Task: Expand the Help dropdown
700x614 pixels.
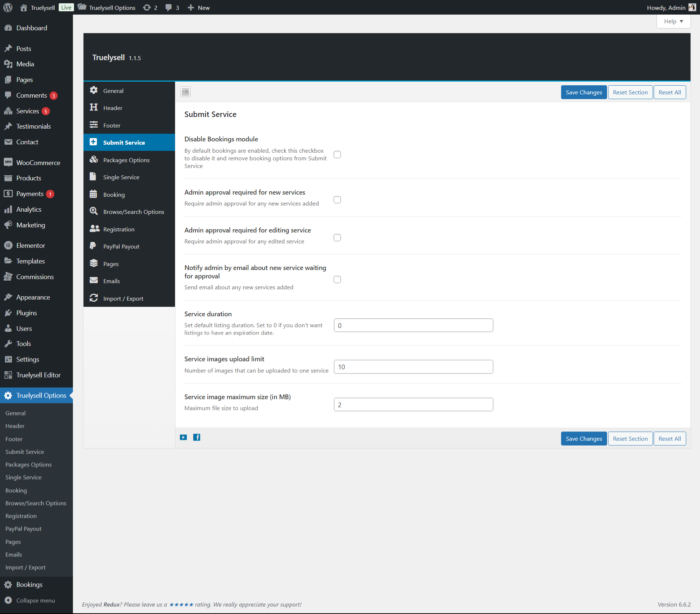Action: pyautogui.click(x=673, y=21)
